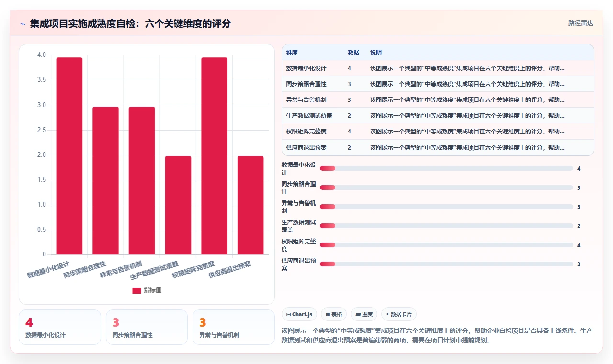Click the 供应商退出预案 x-axis label

(x=230, y=270)
